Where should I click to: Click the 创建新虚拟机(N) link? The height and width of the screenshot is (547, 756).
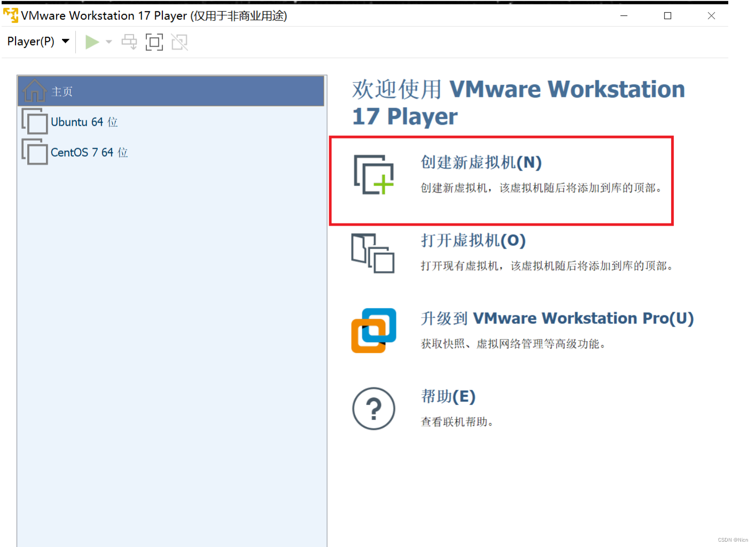[x=480, y=163]
